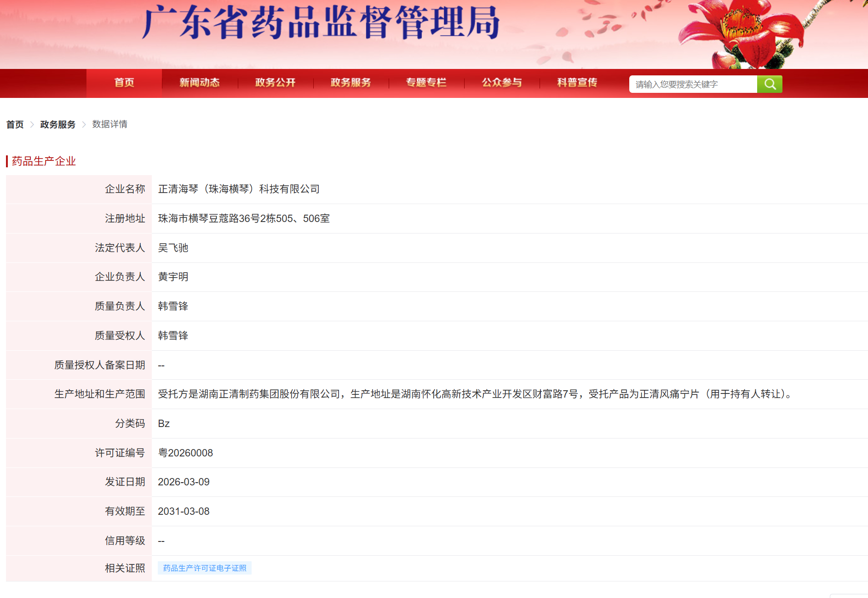Open the 政务服务 navigation tab
The width and height of the screenshot is (868, 598).
pos(351,83)
